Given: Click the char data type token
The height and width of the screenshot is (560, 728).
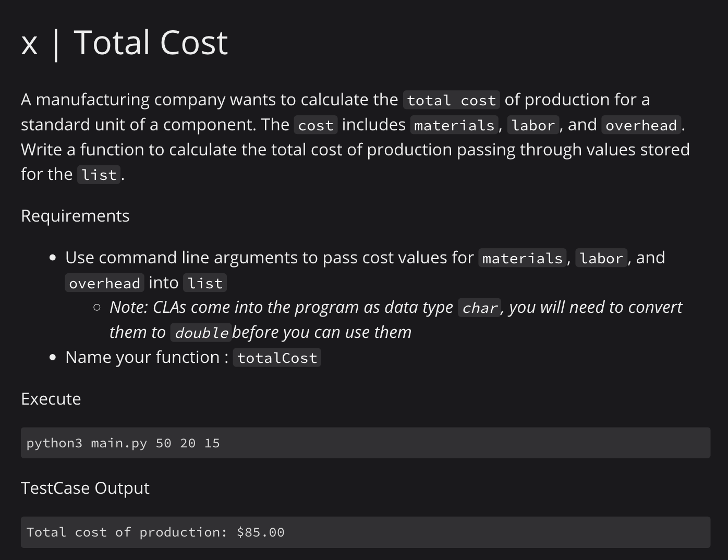Looking at the screenshot, I should pos(479,308).
